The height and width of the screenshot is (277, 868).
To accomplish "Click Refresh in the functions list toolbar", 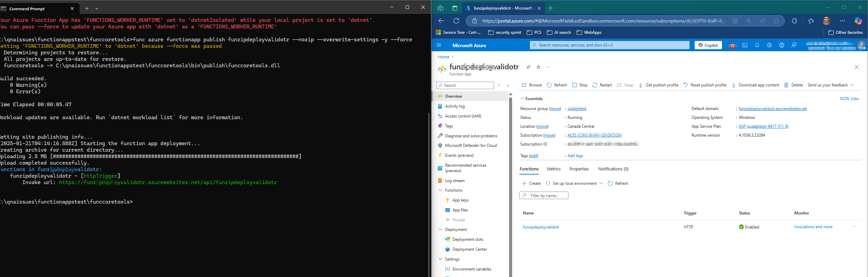I will pos(618,183).
